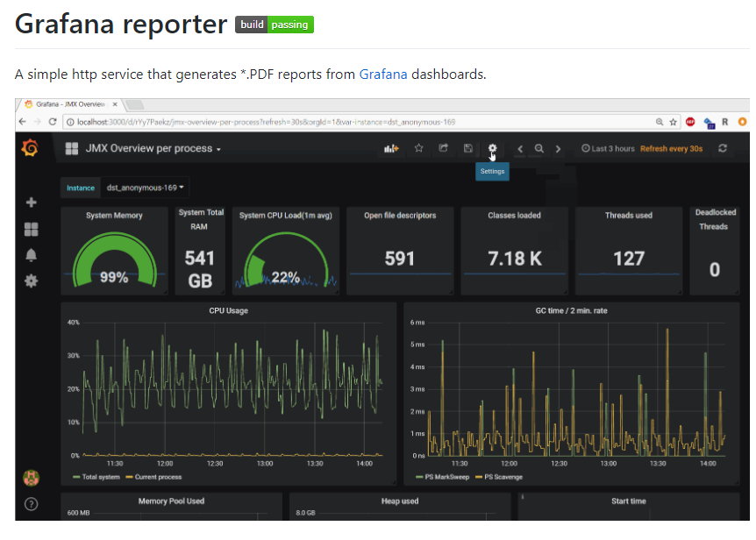Toggle the Total system legend series
Viewport: 756px width, 540px height.
pyautogui.click(x=96, y=477)
